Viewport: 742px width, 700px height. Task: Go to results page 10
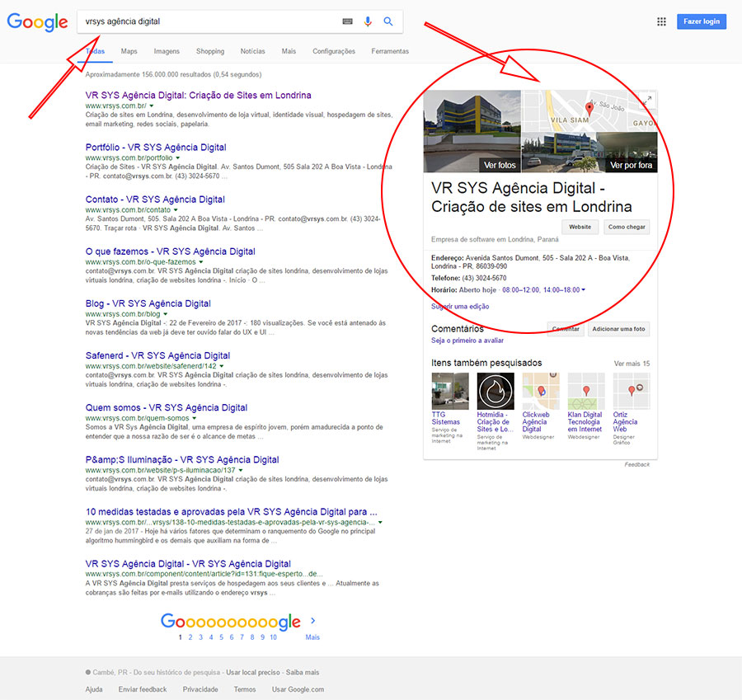tap(273, 637)
